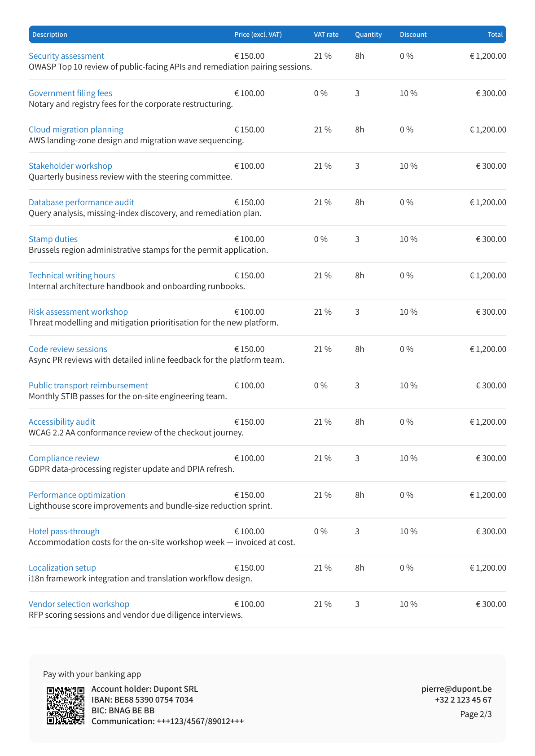Open Cloud migration planning link
Viewport: 535px width, 756px height.
click(76, 130)
